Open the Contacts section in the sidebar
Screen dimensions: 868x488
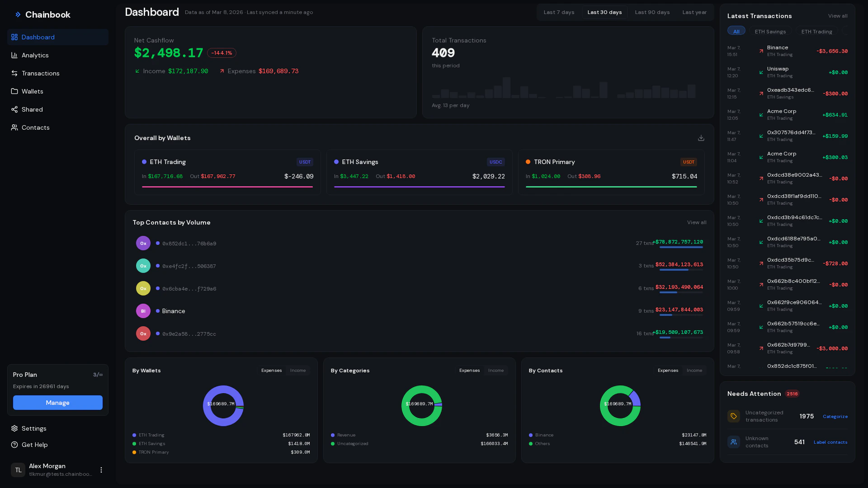36,127
